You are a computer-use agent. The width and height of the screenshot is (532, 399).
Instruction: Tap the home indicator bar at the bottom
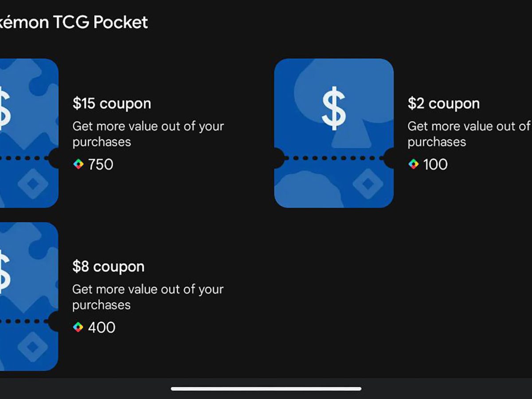point(266,389)
